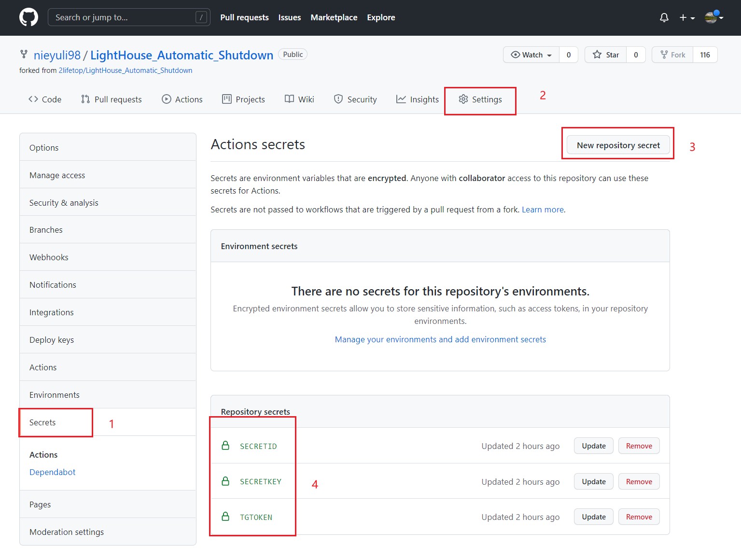Remove the TGTOKEN secret
Image resolution: width=741 pixels, height=560 pixels.
click(639, 517)
